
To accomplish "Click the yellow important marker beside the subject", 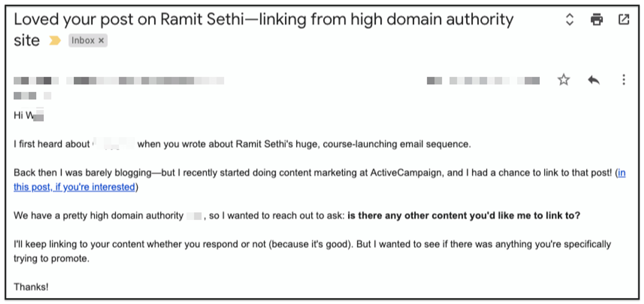I will coord(54,40).
